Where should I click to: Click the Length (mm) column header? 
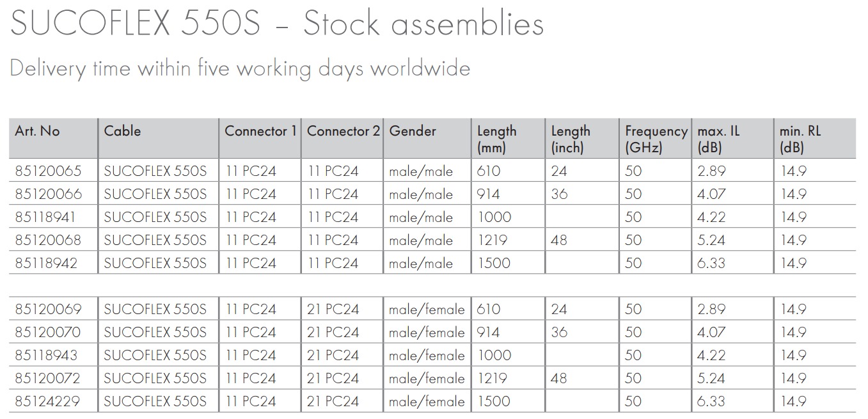coord(496,139)
